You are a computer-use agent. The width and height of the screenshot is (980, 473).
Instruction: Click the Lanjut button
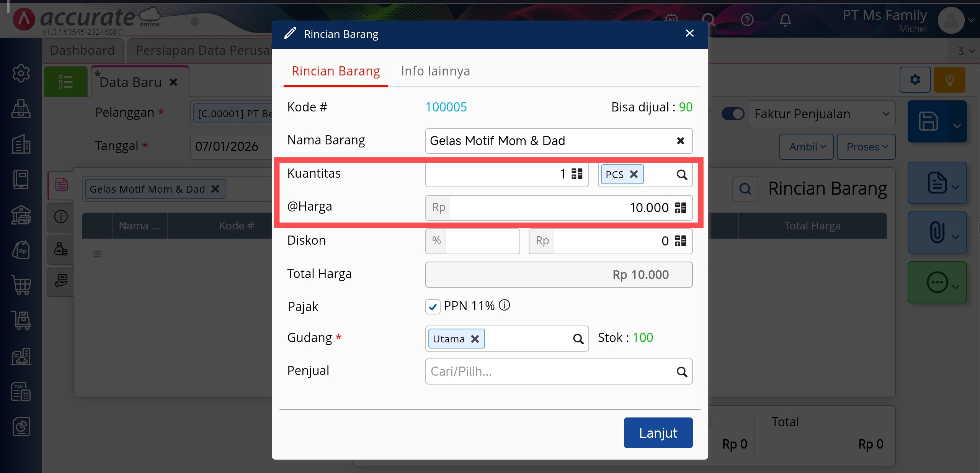pyautogui.click(x=658, y=433)
